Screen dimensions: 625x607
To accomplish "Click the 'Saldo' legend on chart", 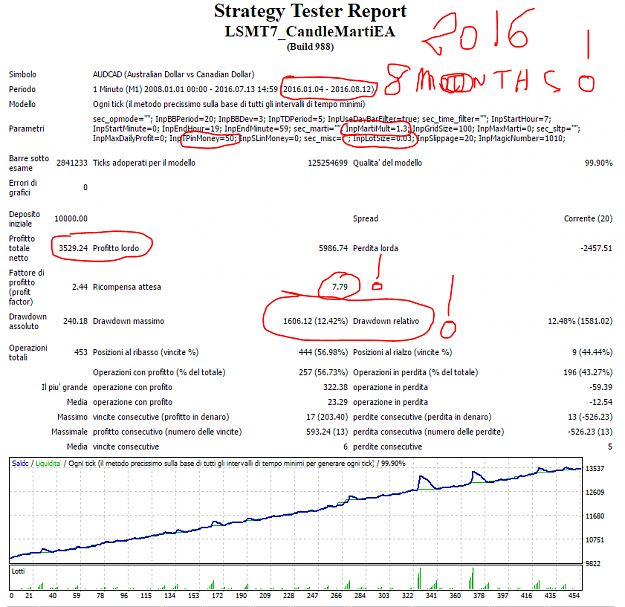I will [x=20, y=463].
